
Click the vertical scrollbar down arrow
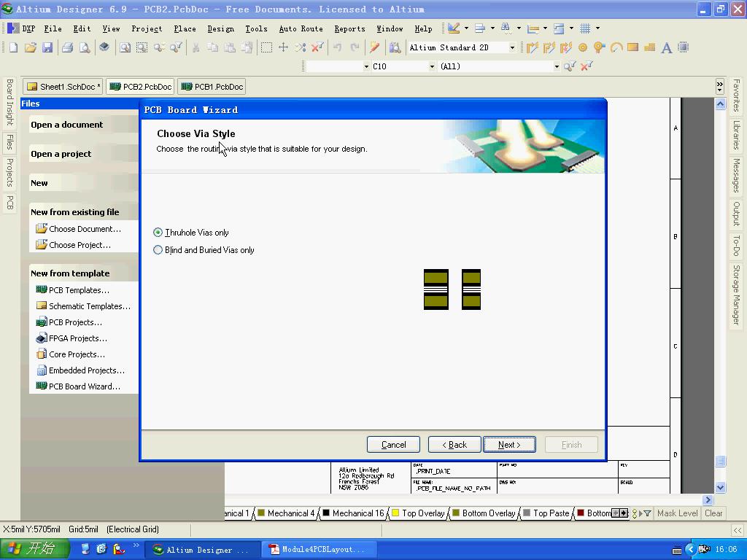point(720,487)
